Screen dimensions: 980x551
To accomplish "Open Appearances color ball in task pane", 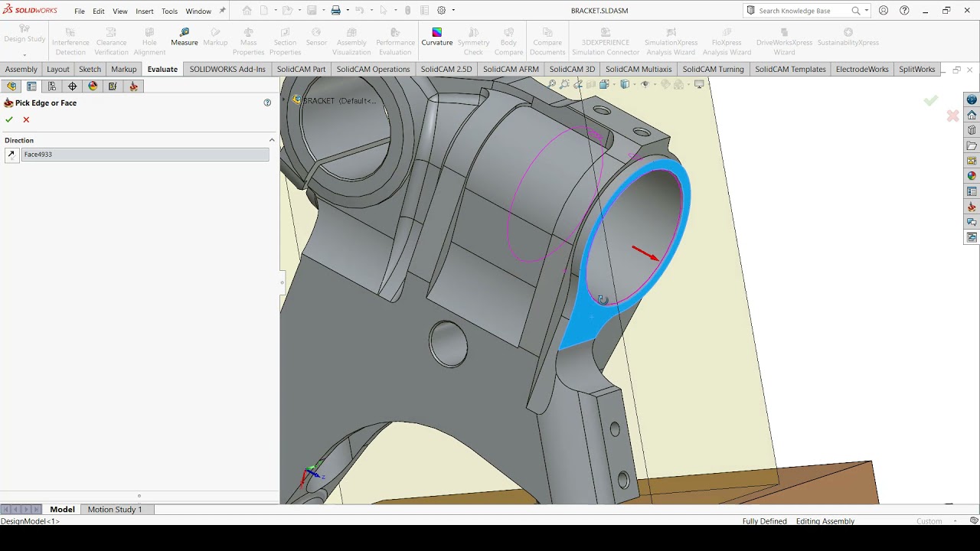I will (972, 176).
